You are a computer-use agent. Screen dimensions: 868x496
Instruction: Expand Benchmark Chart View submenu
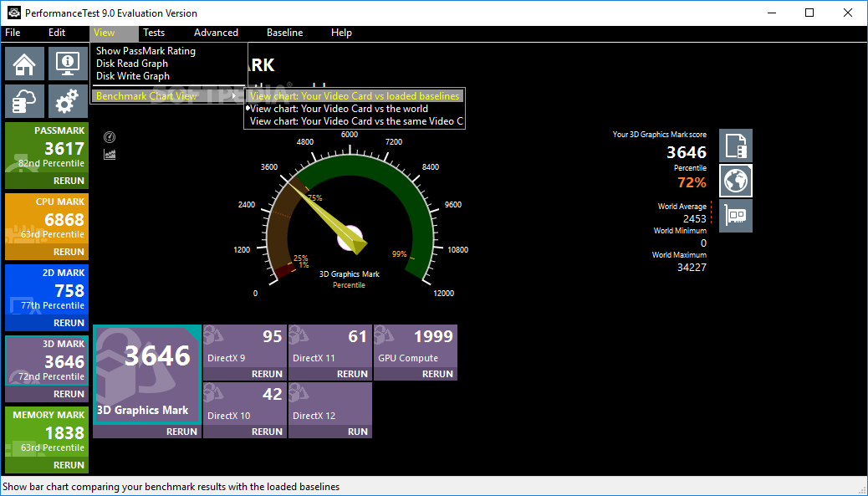pyautogui.click(x=166, y=95)
